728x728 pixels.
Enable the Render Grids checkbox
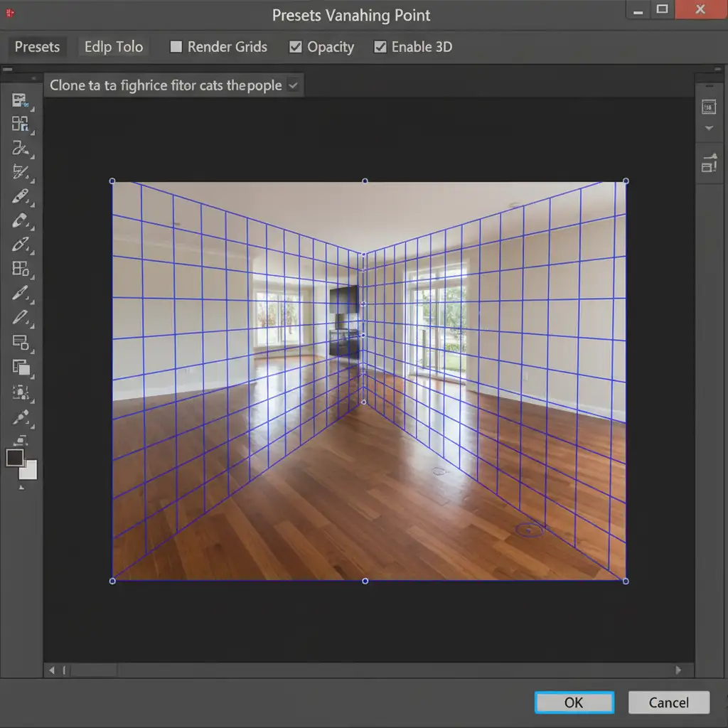tap(176, 47)
